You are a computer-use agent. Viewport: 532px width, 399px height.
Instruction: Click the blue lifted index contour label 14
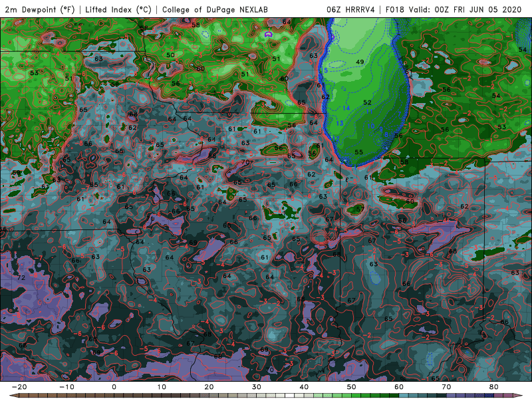pyautogui.click(x=346, y=108)
